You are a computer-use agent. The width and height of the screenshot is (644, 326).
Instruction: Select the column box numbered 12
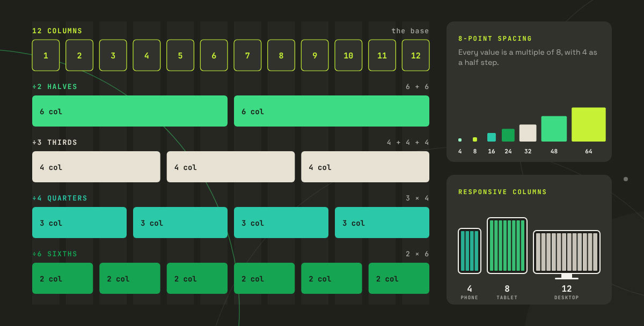click(416, 55)
